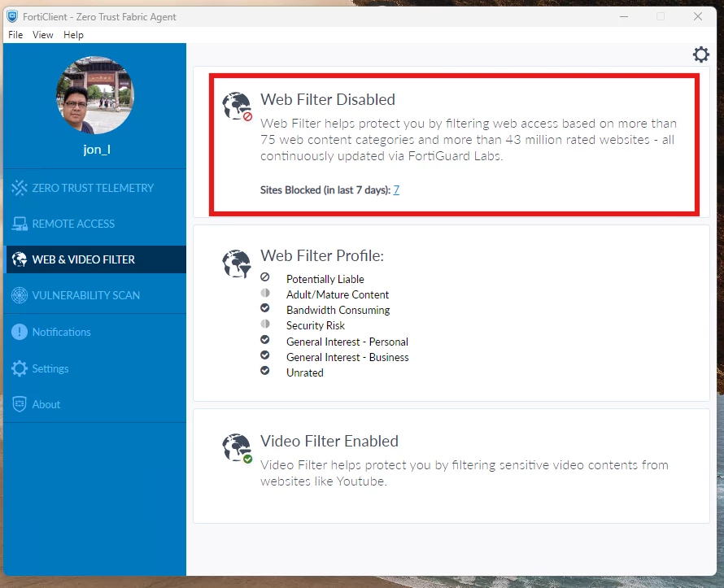Open the settings gear in the top-right corner
This screenshot has width=724, height=588.
click(701, 54)
